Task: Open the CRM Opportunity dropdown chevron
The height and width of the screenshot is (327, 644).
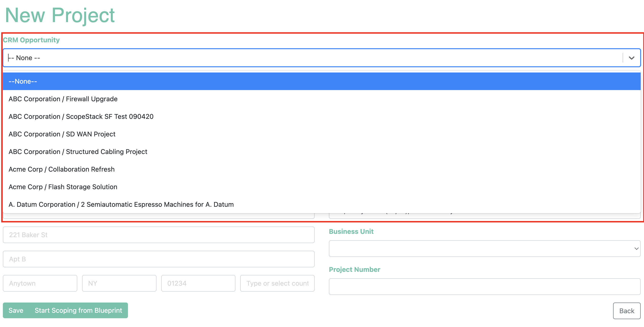Action: [631, 58]
